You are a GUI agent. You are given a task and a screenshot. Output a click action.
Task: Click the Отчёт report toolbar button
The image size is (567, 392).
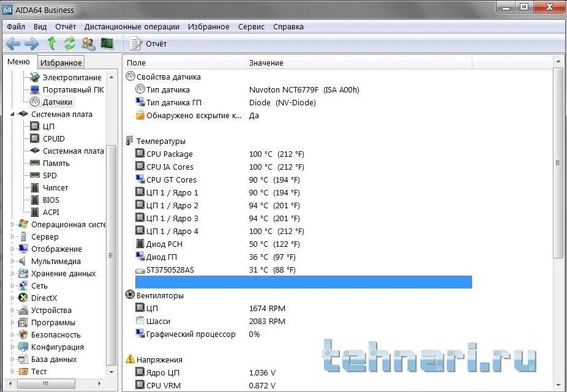(x=148, y=43)
